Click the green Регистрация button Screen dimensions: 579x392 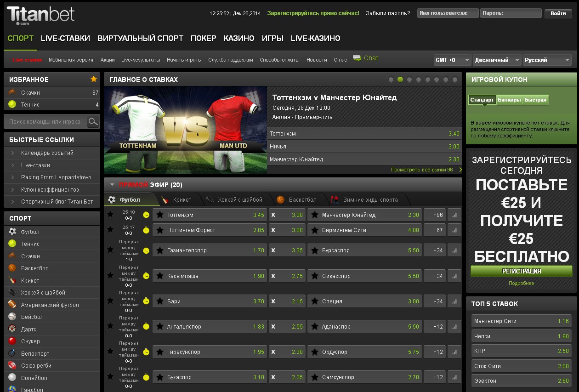522,271
